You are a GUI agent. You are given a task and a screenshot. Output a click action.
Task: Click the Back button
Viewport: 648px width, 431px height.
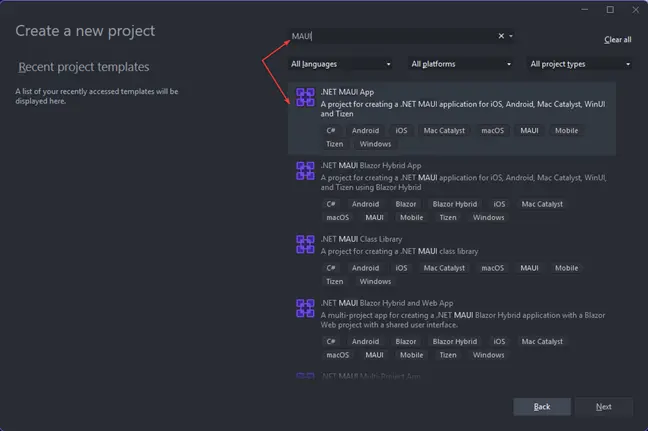pyautogui.click(x=542, y=407)
